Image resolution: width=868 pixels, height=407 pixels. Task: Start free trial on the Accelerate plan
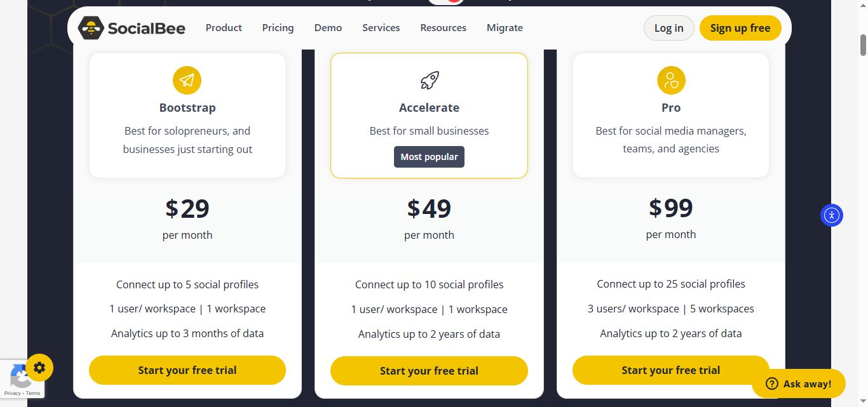(429, 371)
